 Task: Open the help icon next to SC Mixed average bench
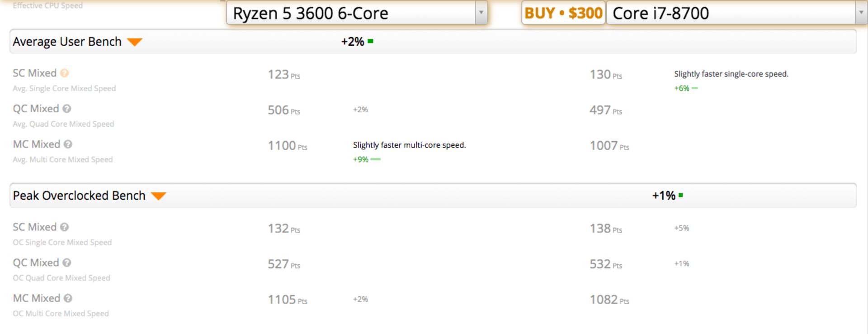pyautogui.click(x=63, y=73)
